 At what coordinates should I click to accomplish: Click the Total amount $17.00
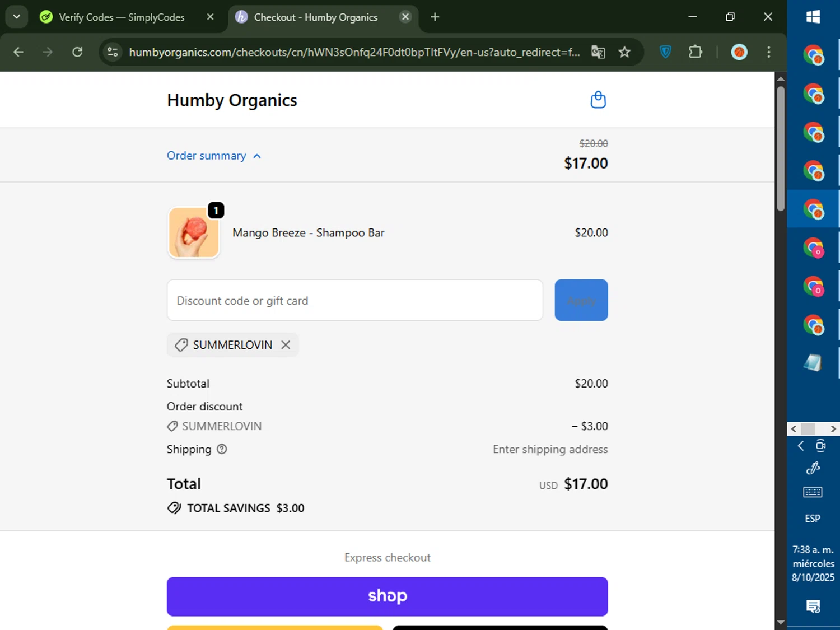[586, 484]
